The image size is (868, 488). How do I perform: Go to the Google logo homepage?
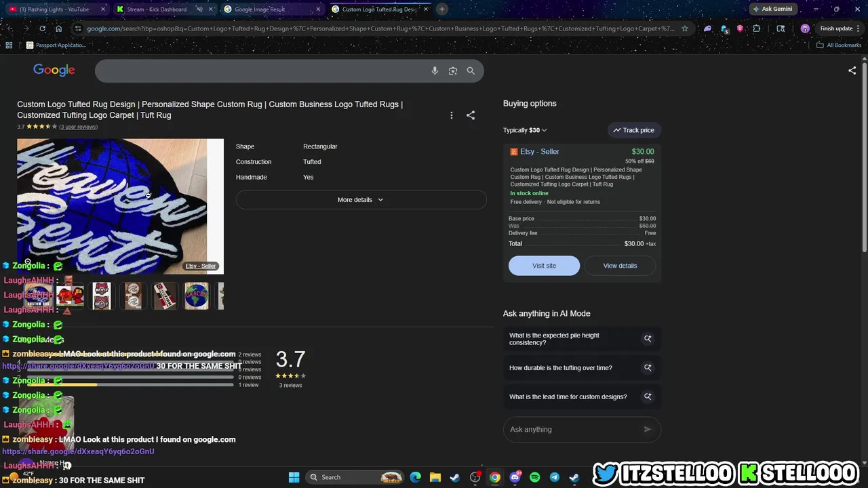(54, 70)
